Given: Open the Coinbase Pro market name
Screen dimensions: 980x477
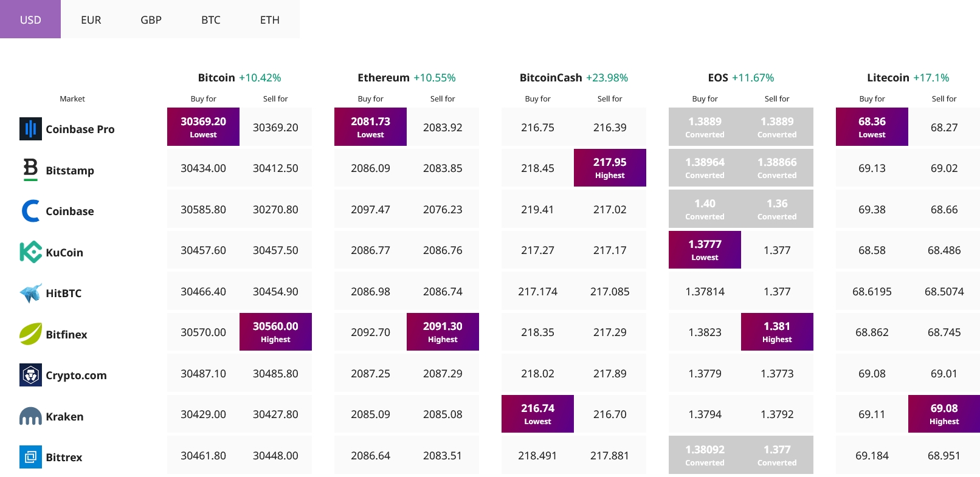Looking at the screenshot, I should tap(80, 129).
